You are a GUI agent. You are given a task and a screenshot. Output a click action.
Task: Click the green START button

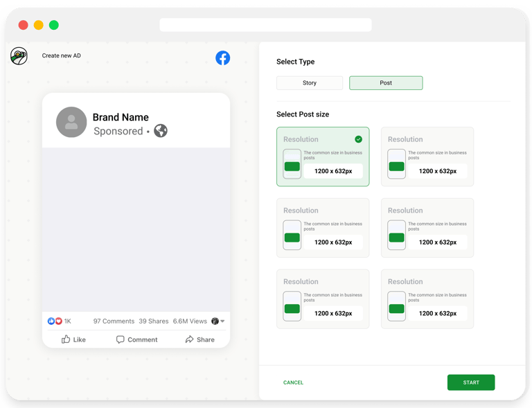tap(471, 382)
